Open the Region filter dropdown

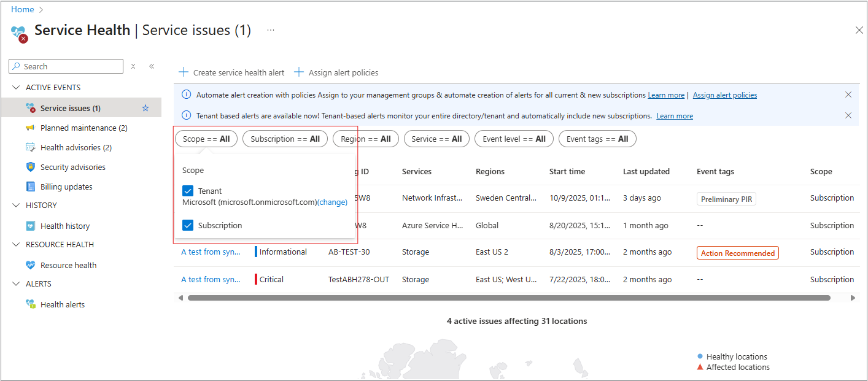[365, 139]
